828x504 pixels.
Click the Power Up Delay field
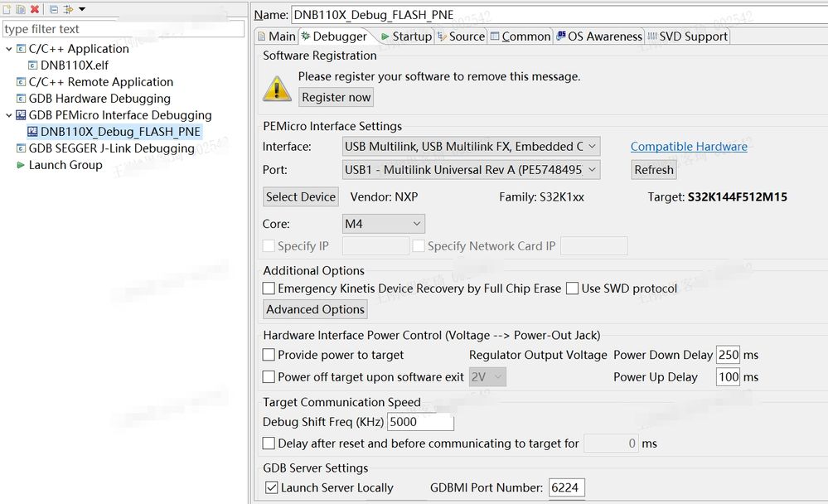(729, 376)
